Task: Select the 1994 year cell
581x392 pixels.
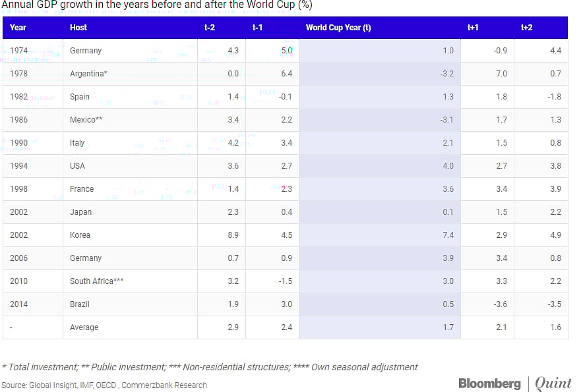Action: pyautogui.click(x=19, y=166)
